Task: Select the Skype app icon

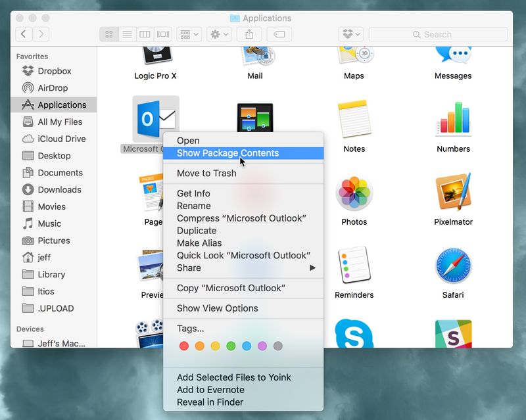Action: pos(354,334)
